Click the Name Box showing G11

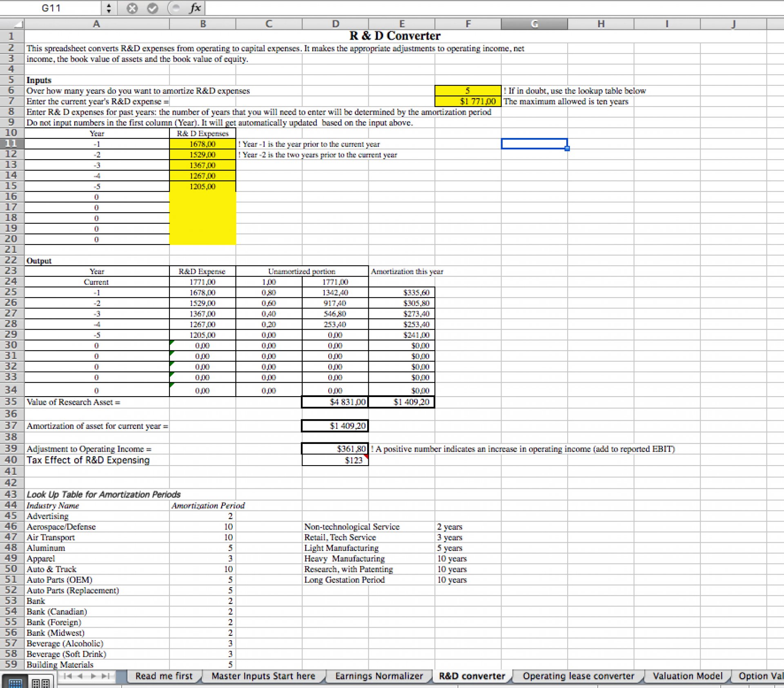click(51, 8)
